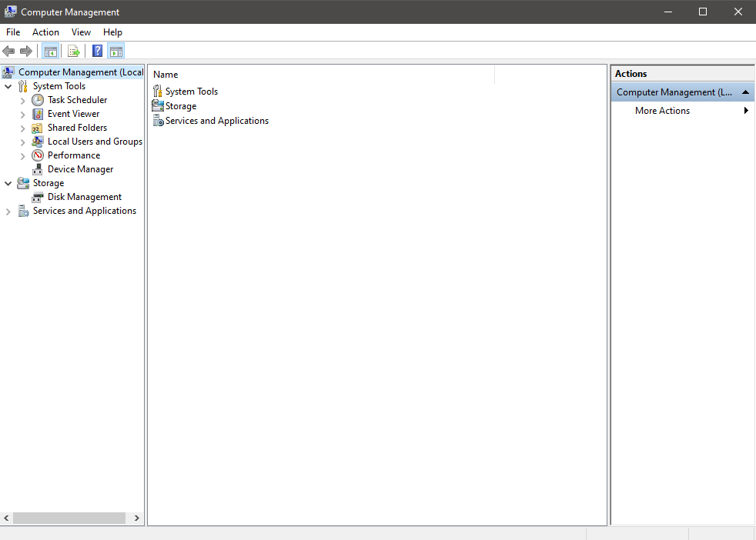Collapse the Computer Management actions section arrow
The width and height of the screenshot is (756, 540).
pyautogui.click(x=745, y=92)
